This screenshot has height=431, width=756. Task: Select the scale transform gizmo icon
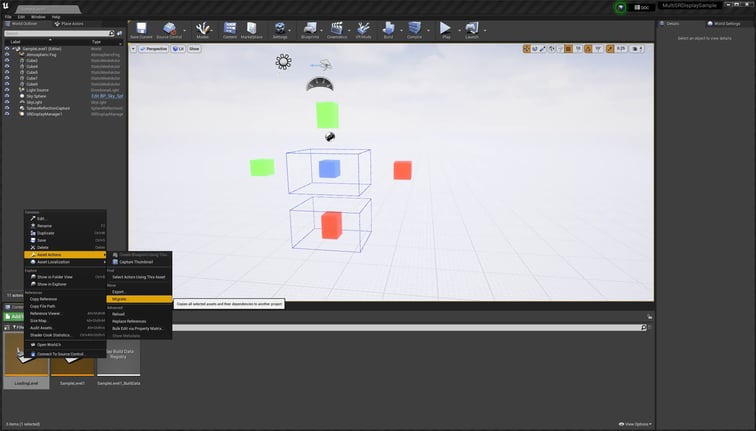point(542,49)
